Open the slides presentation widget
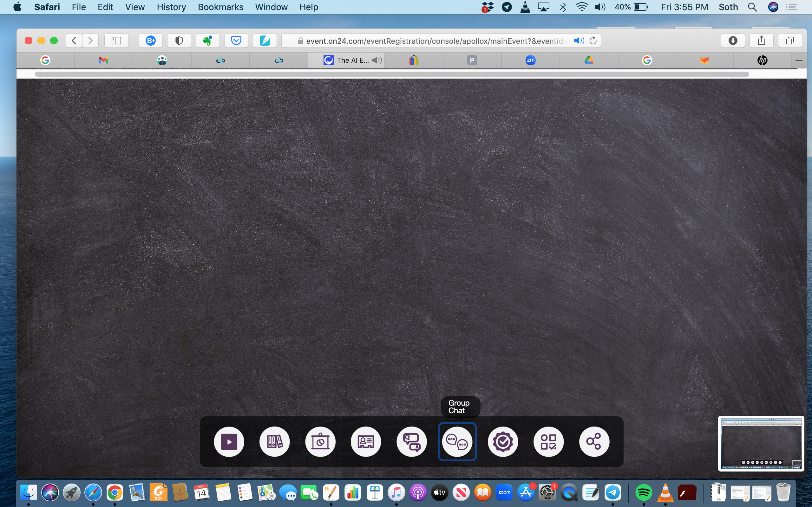 (x=320, y=442)
